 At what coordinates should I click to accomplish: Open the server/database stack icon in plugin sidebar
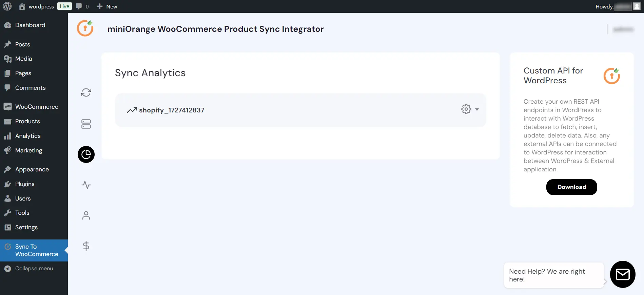[86, 124]
